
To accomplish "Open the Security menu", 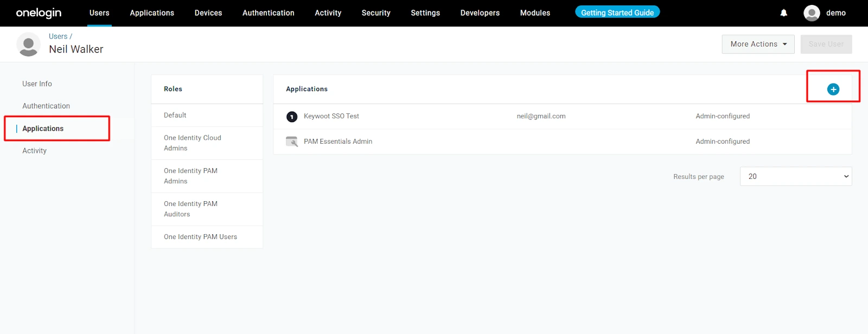I will click(x=376, y=13).
